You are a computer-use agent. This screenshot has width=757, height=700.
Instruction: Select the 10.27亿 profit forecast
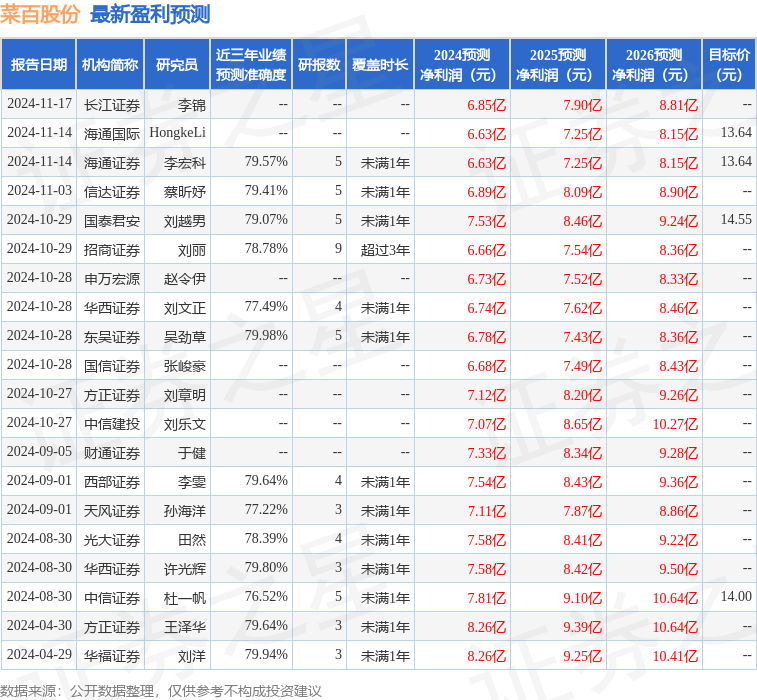675,424
